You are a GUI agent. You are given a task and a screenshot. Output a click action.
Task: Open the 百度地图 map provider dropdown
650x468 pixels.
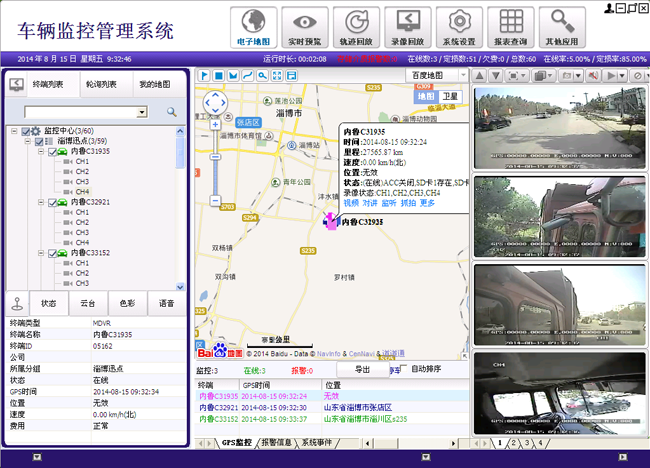[x=463, y=75]
